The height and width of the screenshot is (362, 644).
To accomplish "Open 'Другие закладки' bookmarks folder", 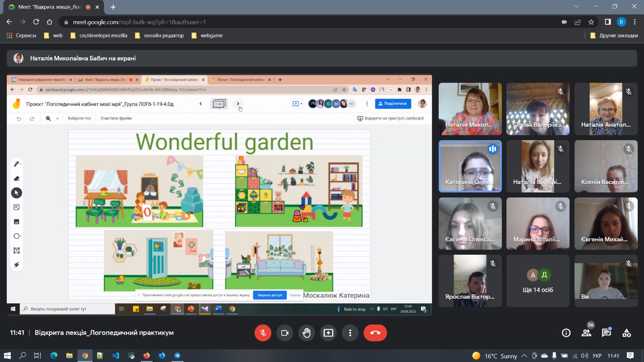I will tap(614, 35).
